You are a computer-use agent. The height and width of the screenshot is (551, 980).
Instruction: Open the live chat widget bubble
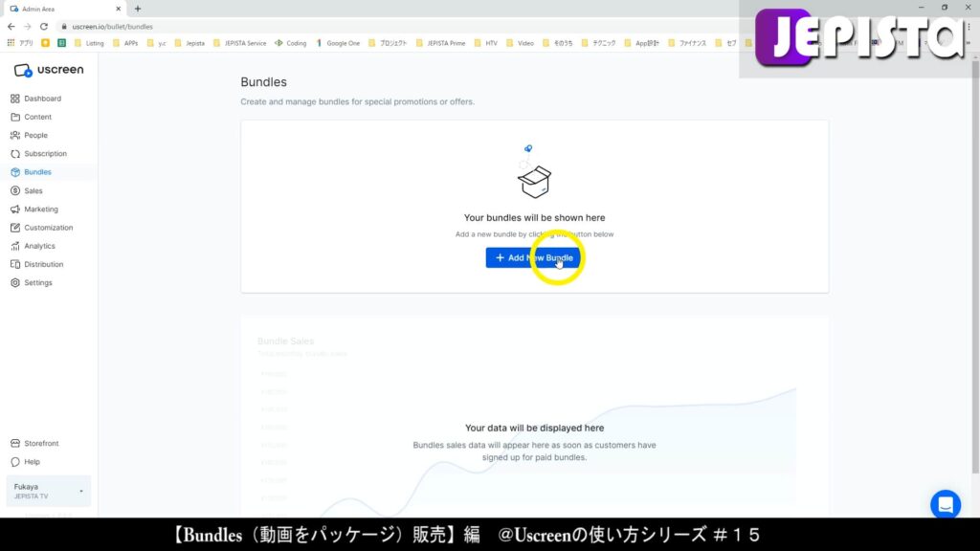[946, 504]
